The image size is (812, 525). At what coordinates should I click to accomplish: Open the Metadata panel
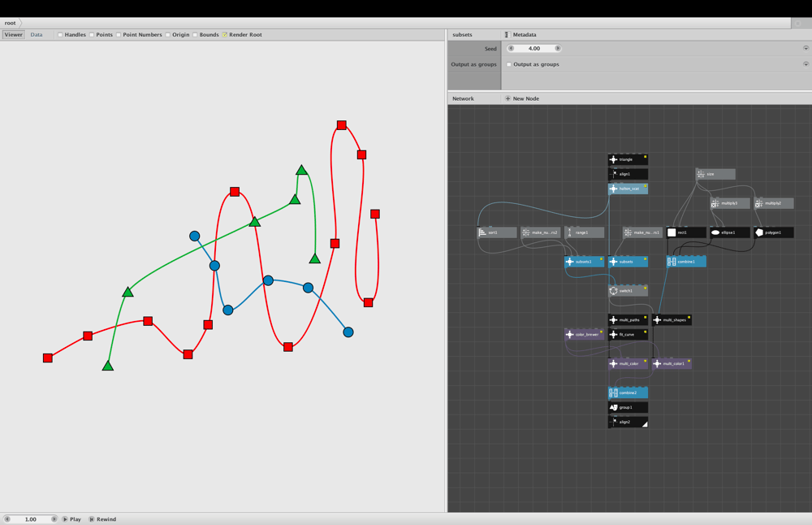(521, 35)
